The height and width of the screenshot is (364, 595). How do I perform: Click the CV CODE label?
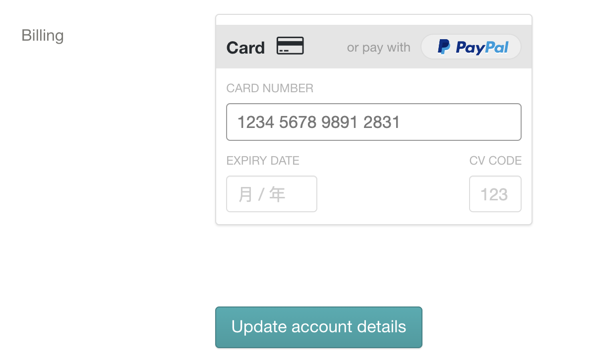[x=495, y=161]
